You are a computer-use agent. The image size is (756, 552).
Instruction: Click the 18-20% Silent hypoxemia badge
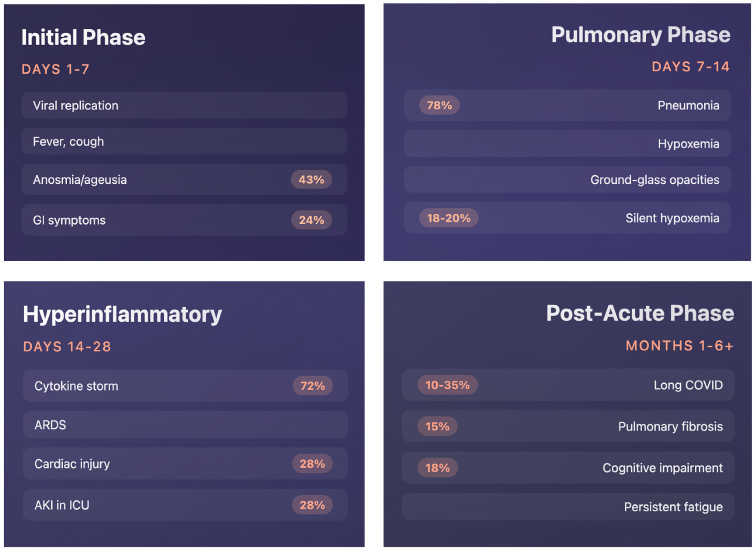pos(448,218)
